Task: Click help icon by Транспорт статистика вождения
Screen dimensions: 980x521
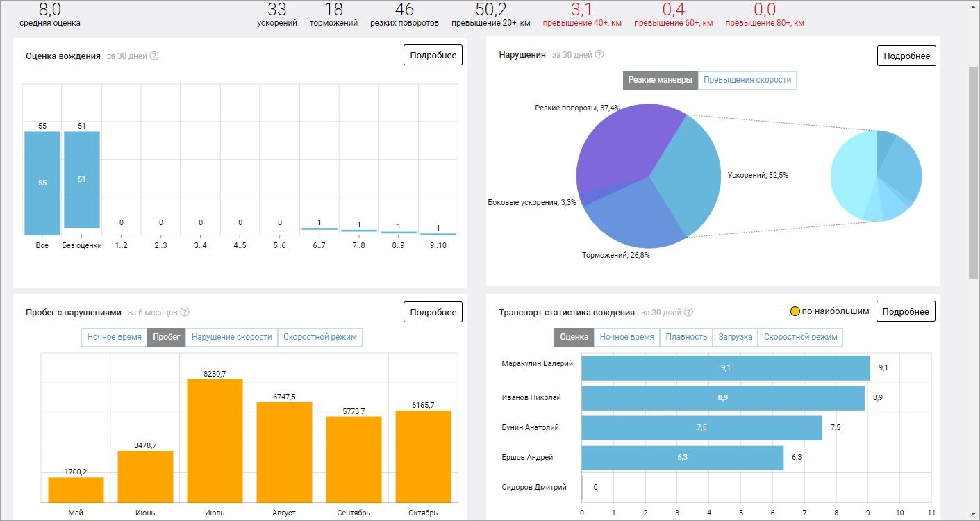Action: click(x=688, y=313)
